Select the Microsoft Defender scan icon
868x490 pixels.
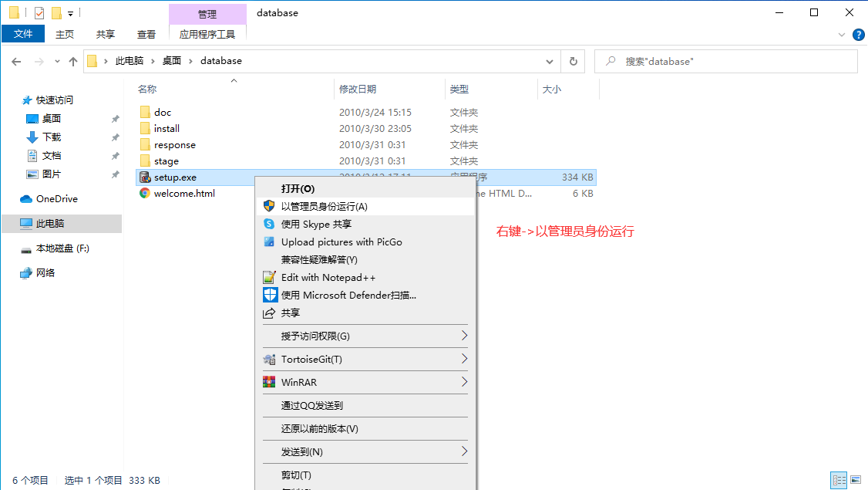tap(271, 295)
